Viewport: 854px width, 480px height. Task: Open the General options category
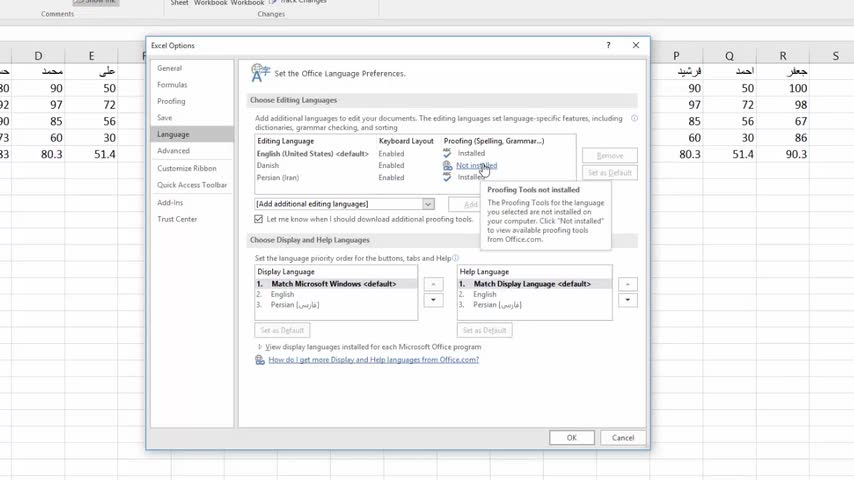pos(169,68)
